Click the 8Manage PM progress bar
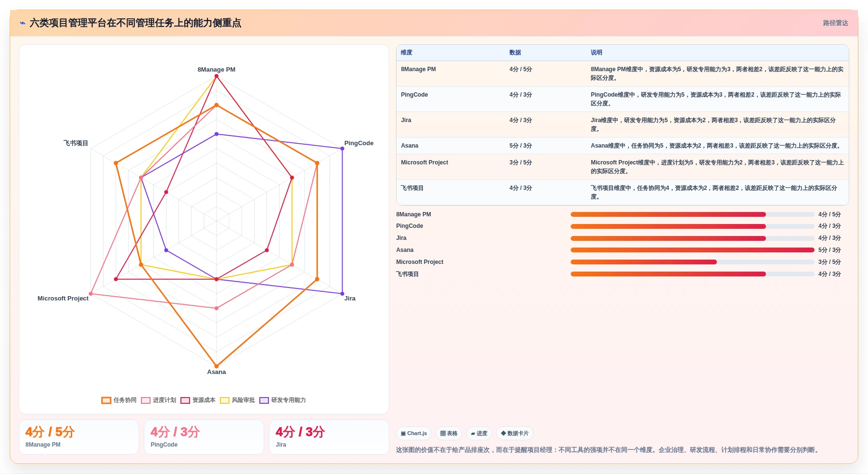Image resolution: width=868 pixels, height=474 pixels. [692, 214]
